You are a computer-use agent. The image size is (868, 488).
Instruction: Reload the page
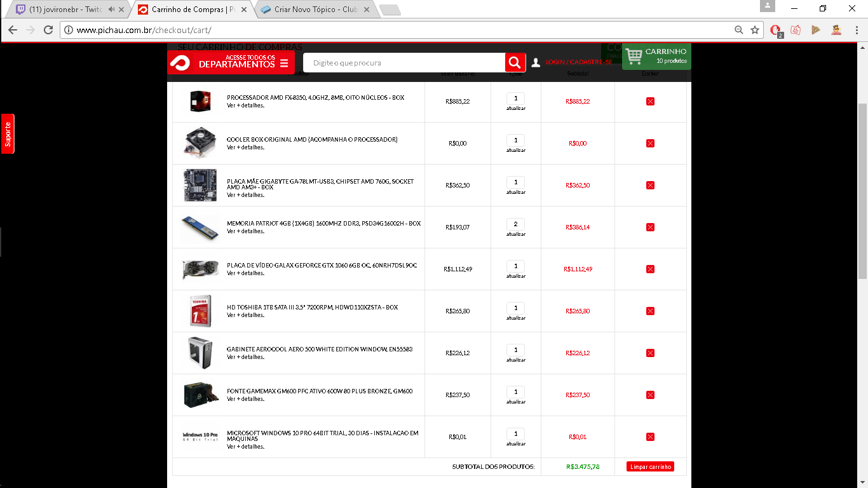click(48, 30)
